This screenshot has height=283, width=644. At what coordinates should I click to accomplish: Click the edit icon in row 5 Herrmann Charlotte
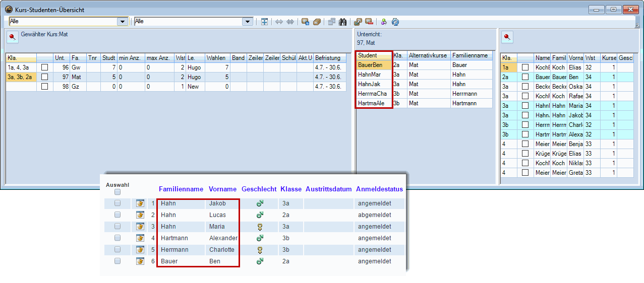140,250
